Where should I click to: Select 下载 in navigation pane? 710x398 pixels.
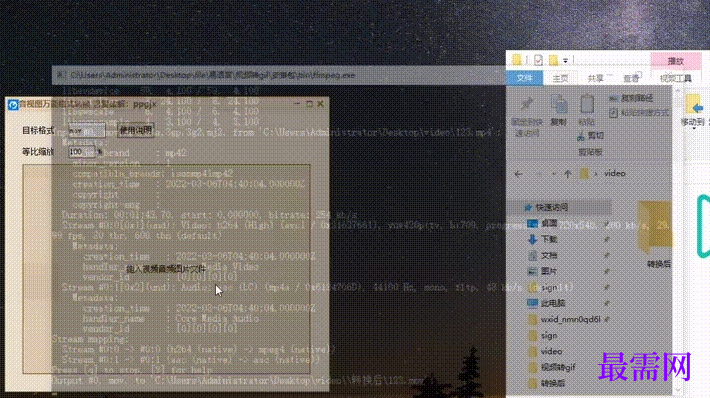pyautogui.click(x=549, y=239)
